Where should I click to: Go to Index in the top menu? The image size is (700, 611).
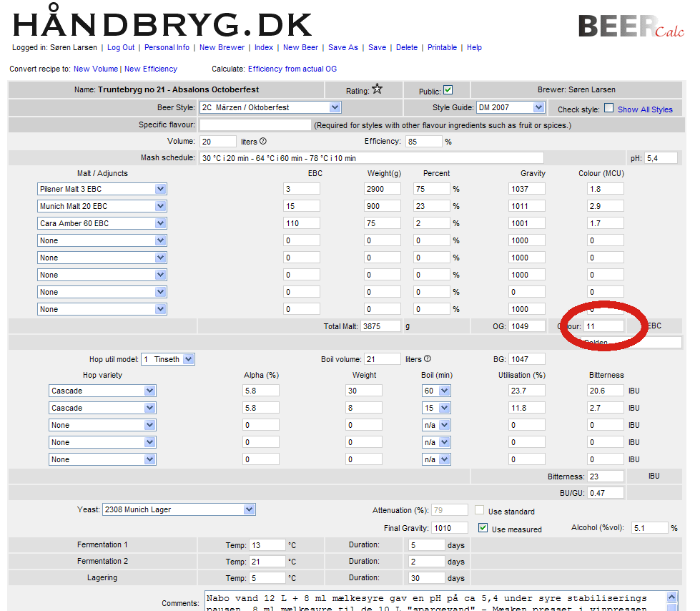(264, 47)
